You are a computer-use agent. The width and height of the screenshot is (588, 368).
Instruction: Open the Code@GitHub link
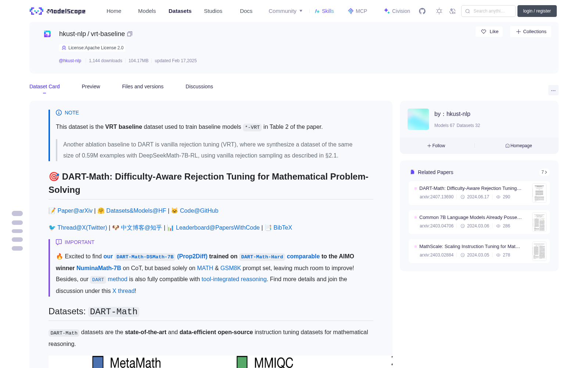pos(199,211)
